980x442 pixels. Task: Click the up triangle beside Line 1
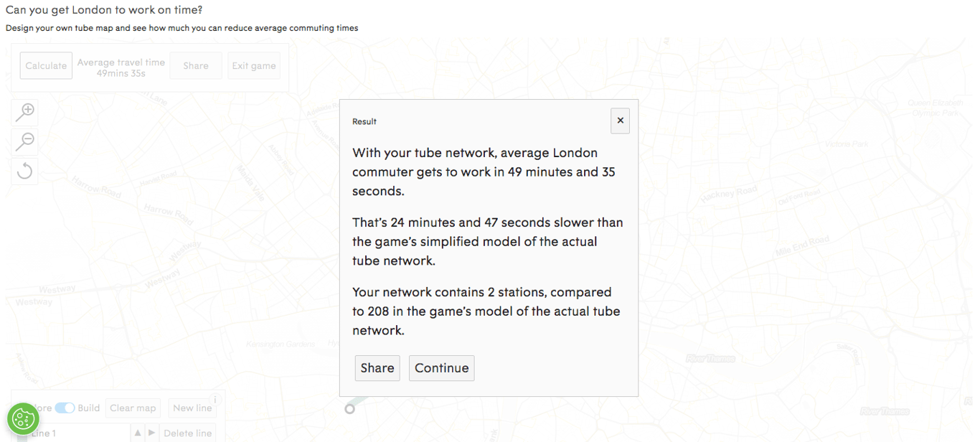138,433
